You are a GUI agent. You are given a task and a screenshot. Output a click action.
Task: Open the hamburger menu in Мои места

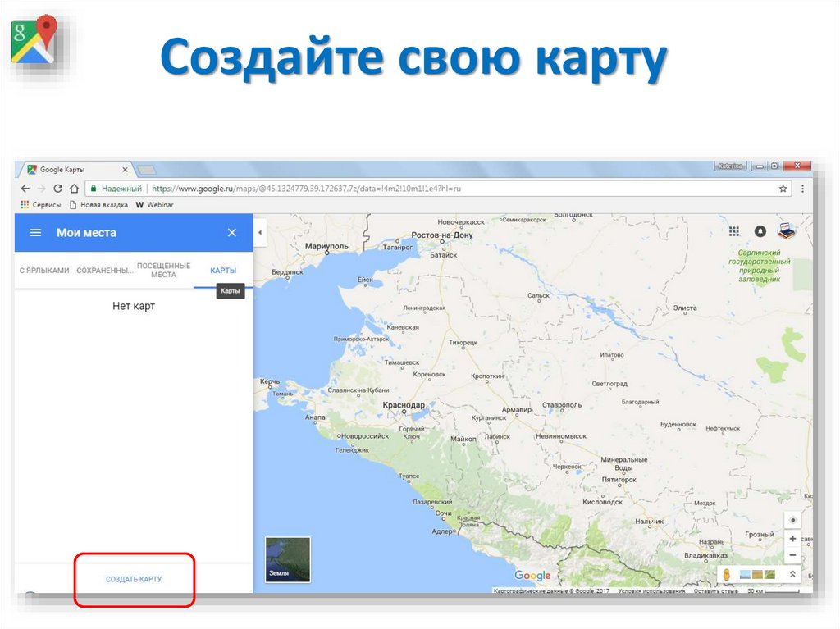(x=35, y=233)
